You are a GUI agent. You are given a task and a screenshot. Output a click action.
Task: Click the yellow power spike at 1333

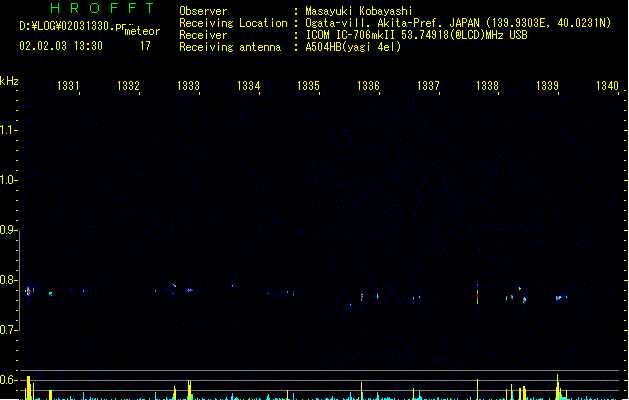pyautogui.click(x=189, y=390)
